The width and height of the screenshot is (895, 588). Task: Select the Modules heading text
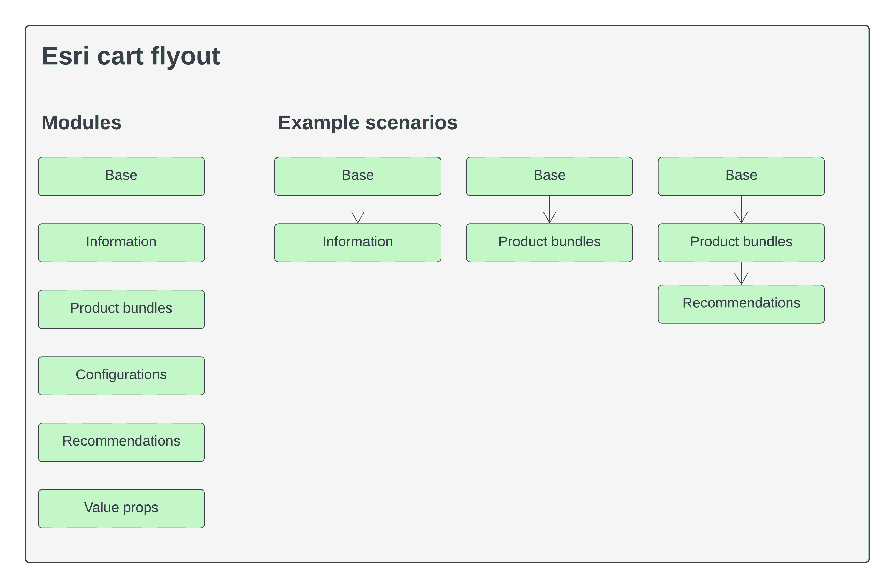click(x=81, y=123)
